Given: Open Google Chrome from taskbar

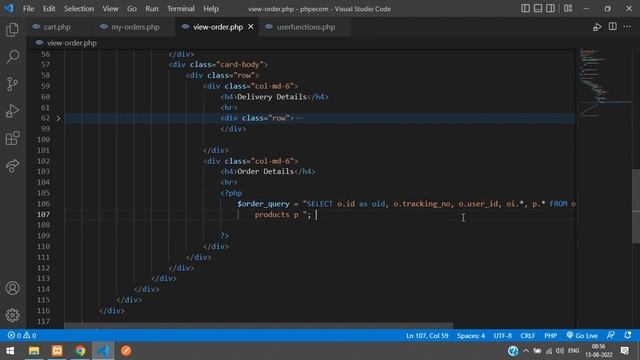Looking at the screenshot, I should pos(80,351).
